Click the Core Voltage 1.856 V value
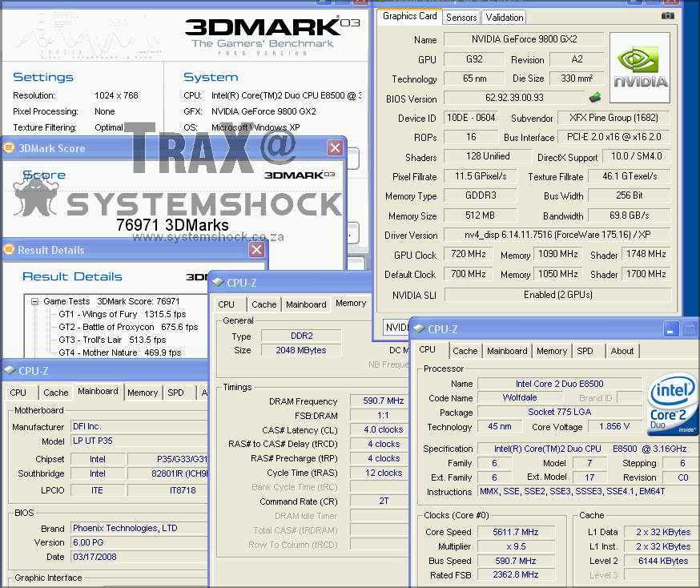 [614, 426]
